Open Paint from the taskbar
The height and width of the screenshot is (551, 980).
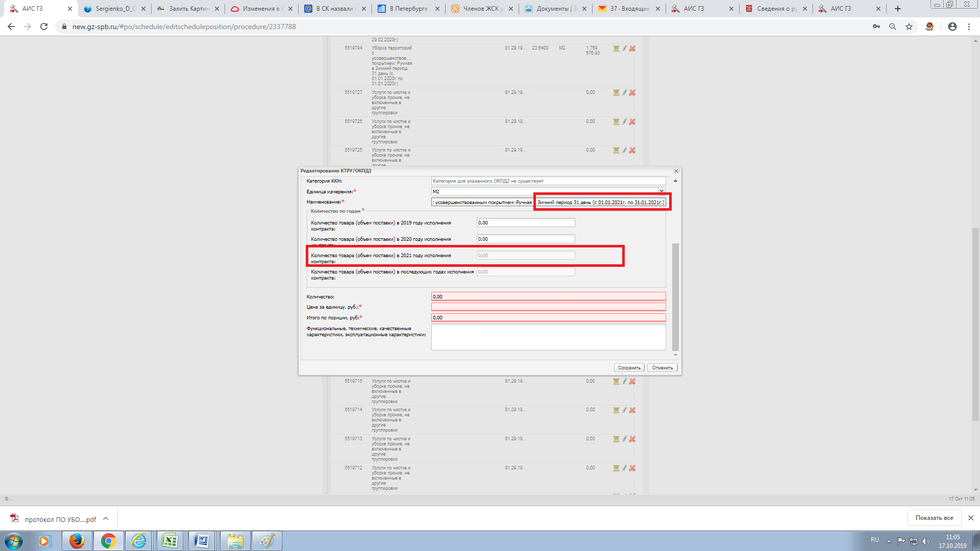(x=266, y=541)
